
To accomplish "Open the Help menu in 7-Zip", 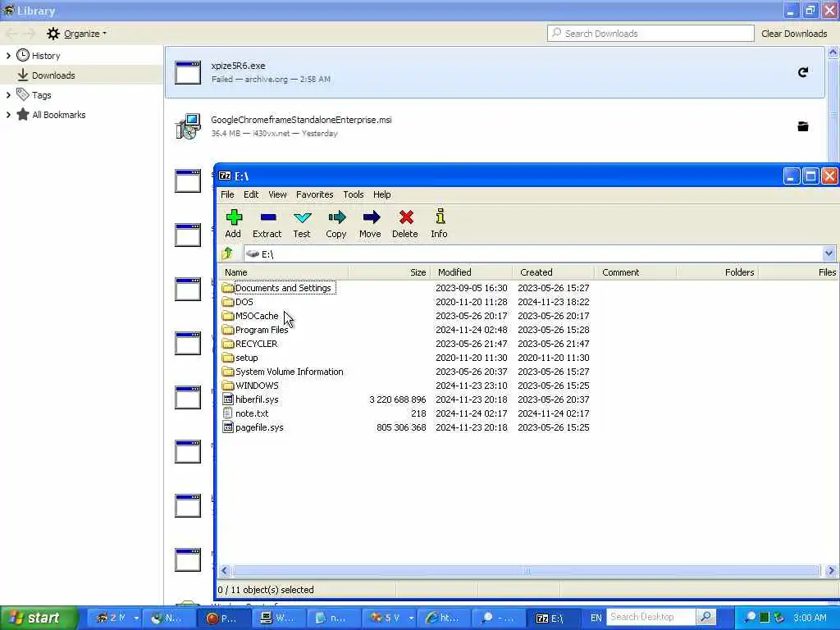I will pyautogui.click(x=382, y=194).
